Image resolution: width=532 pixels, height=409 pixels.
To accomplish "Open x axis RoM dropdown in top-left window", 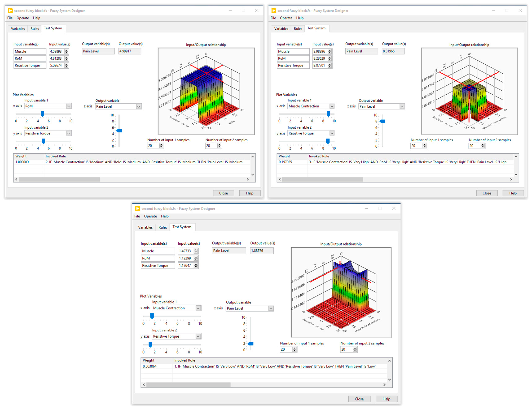I will (x=69, y=106).
